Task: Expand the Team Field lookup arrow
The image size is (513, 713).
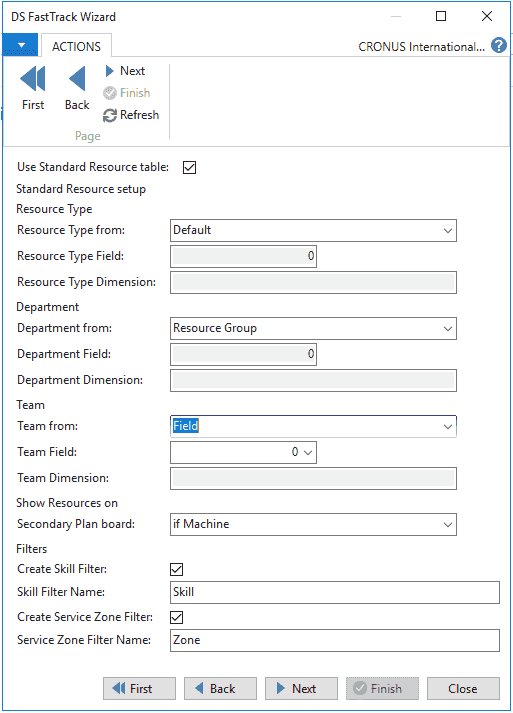Action: click(x=308, y=452)
